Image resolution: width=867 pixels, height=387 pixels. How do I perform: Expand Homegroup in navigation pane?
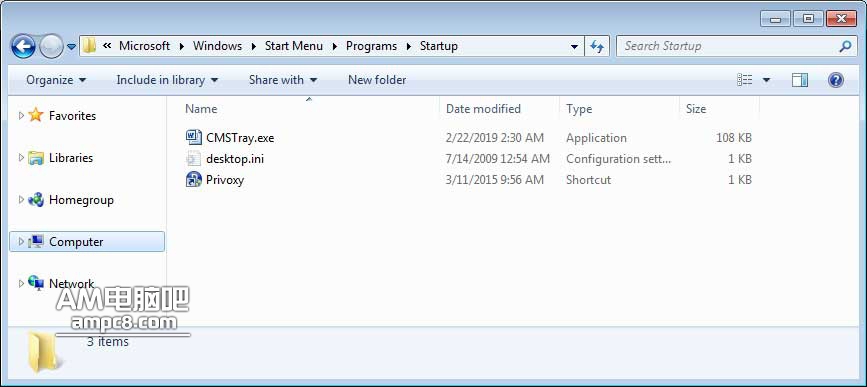[21, 200]
